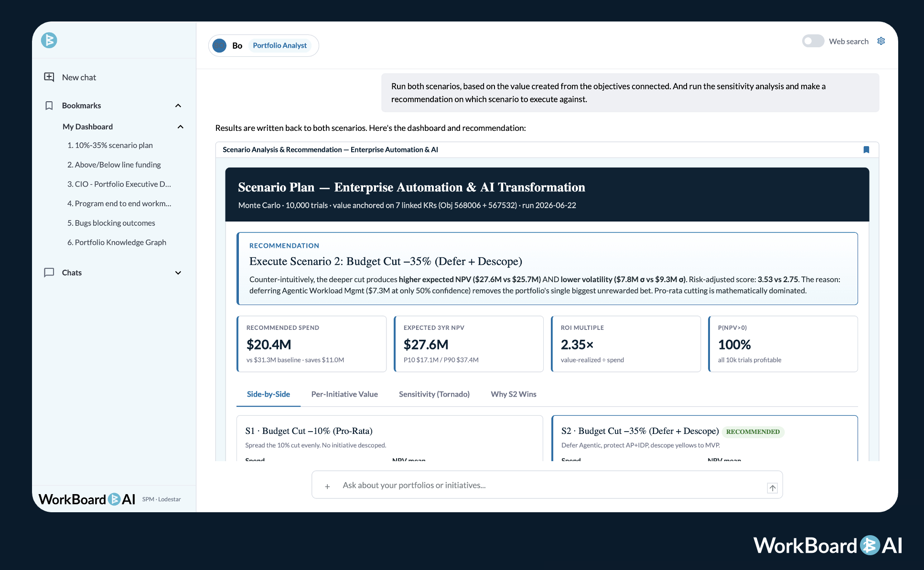Screen dimensions: 924x570
Task: Click the send arrow button
Action: click(773, 488)
